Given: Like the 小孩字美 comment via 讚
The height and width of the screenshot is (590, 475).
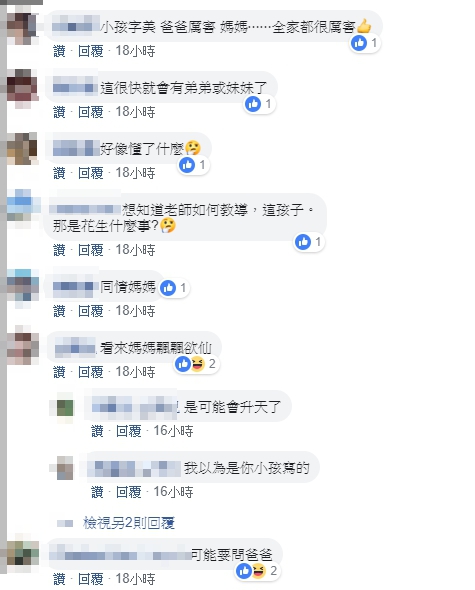Looking at the screenshot, I should (x=59, y=51).
